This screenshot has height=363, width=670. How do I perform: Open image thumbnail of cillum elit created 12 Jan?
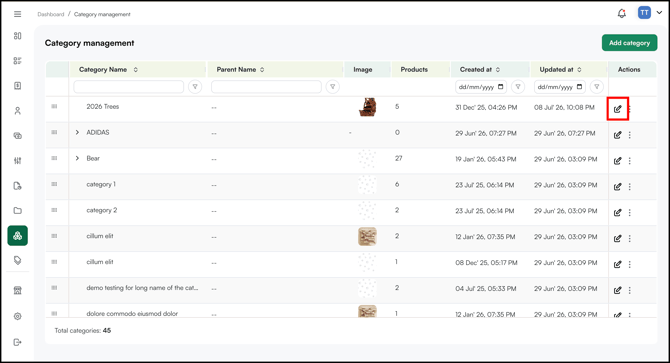coord(367,237)
